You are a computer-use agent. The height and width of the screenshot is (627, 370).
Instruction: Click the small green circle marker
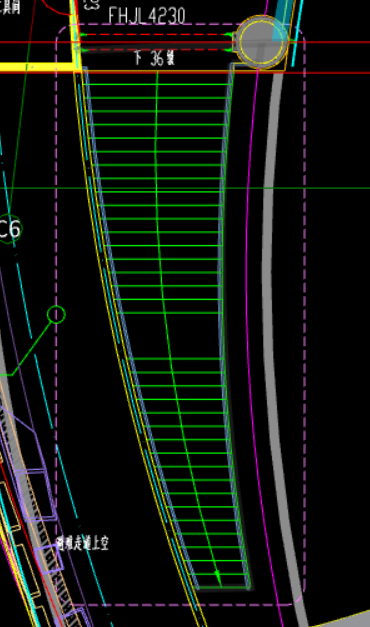[x=56, y=314]
